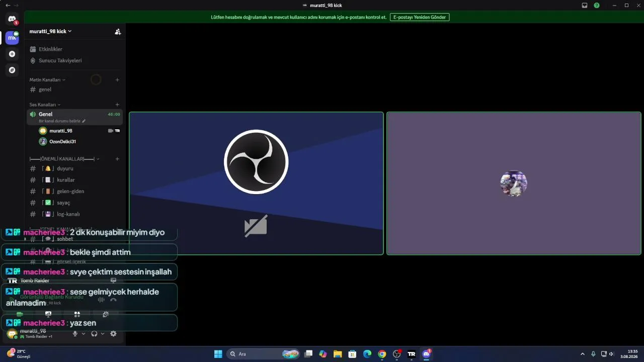Switch to Tomb Raider on the taskbar
The width and height of the screenshot is (644, 362).
[x=412, y=354]
